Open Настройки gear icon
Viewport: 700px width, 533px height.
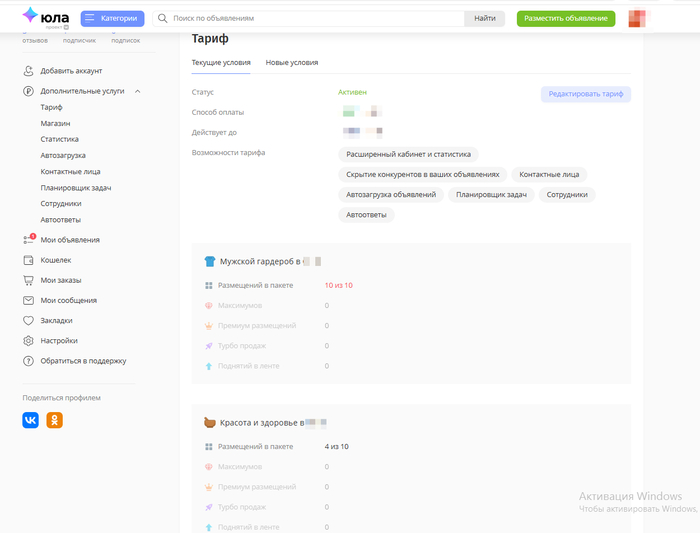(30, 341)
